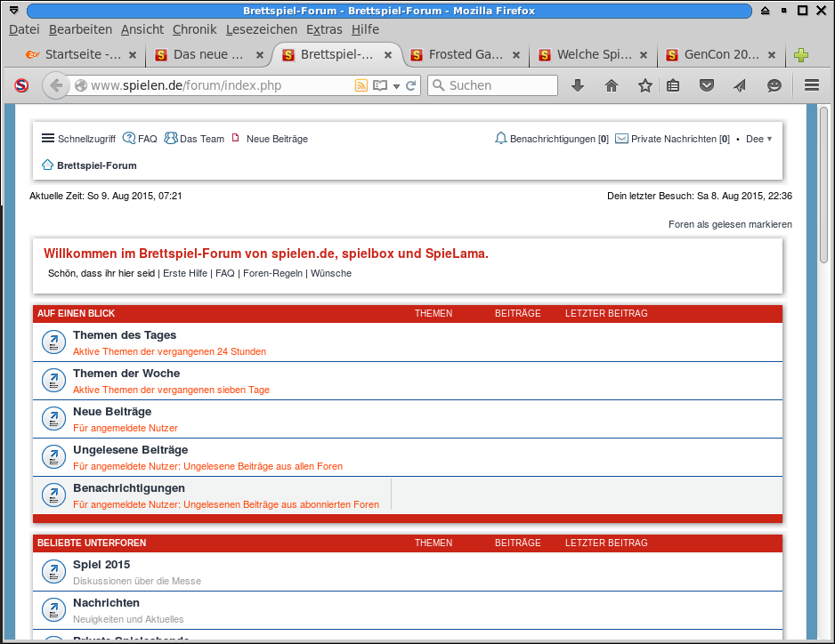Click Foren als gelesen markieren

point(730,224)
